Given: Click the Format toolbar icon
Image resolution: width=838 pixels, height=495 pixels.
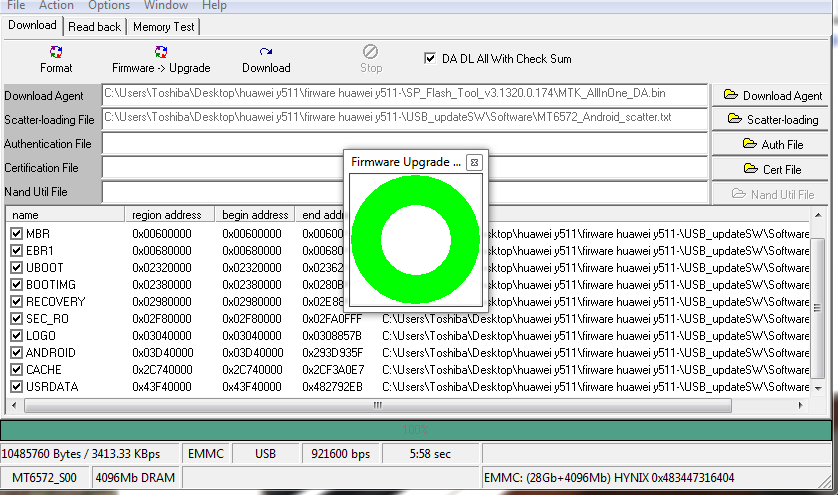Looking at the screenshot, I should [56, 59].
